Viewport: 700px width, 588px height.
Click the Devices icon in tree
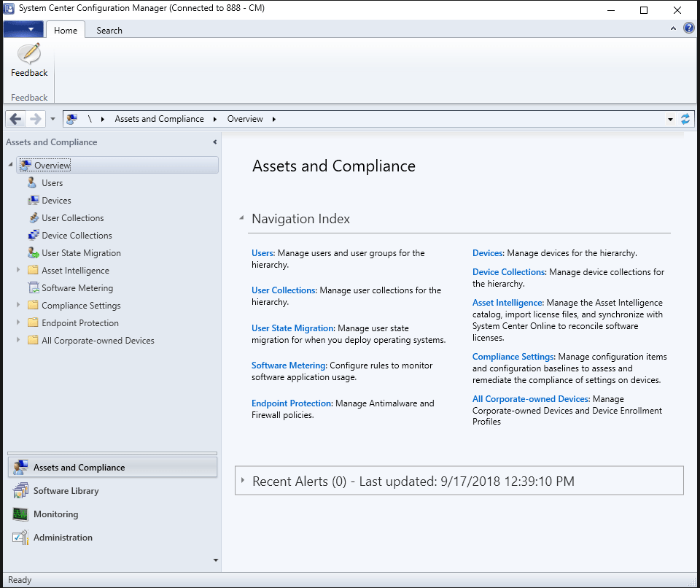[x=33, y=200]
